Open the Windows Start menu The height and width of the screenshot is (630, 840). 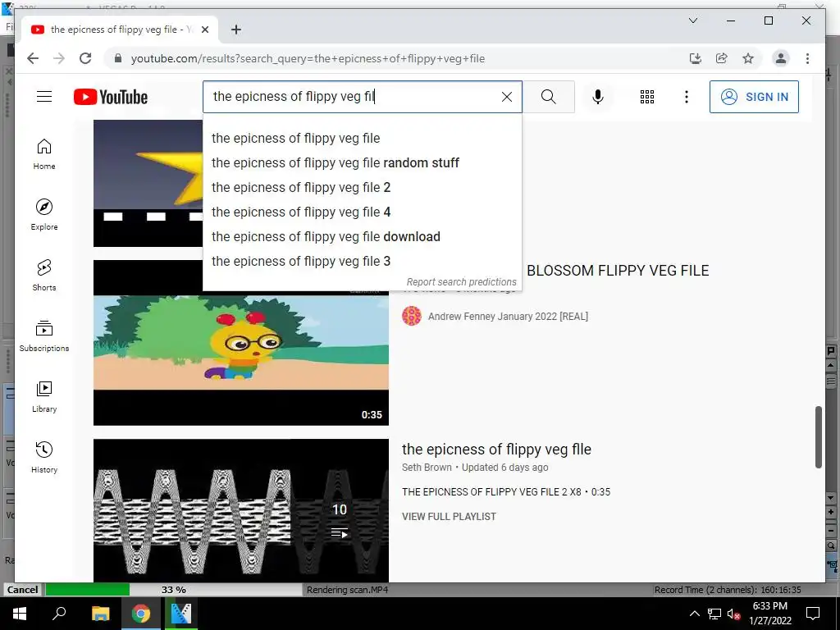click(20, 614)
